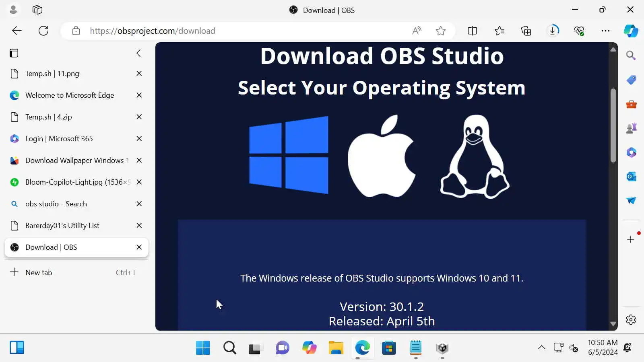Add a new sidebar app
This screenshot has width=644, height=362.
tap(631, 239)
